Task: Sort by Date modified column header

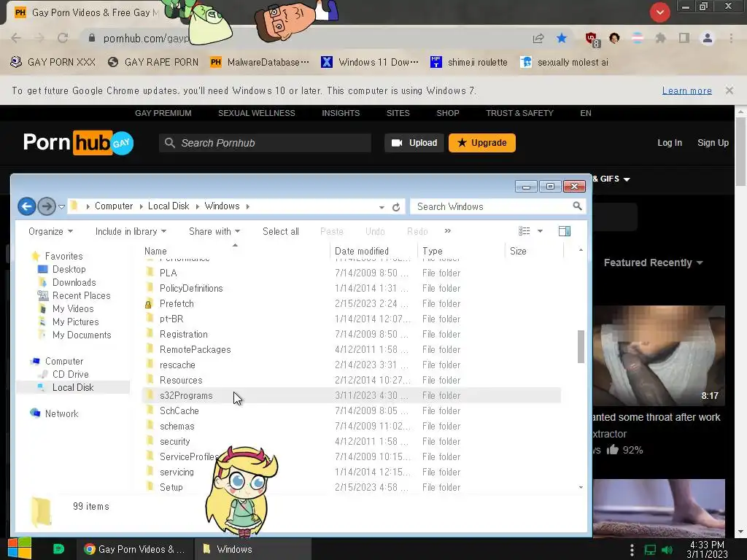Action: point(373,251)
